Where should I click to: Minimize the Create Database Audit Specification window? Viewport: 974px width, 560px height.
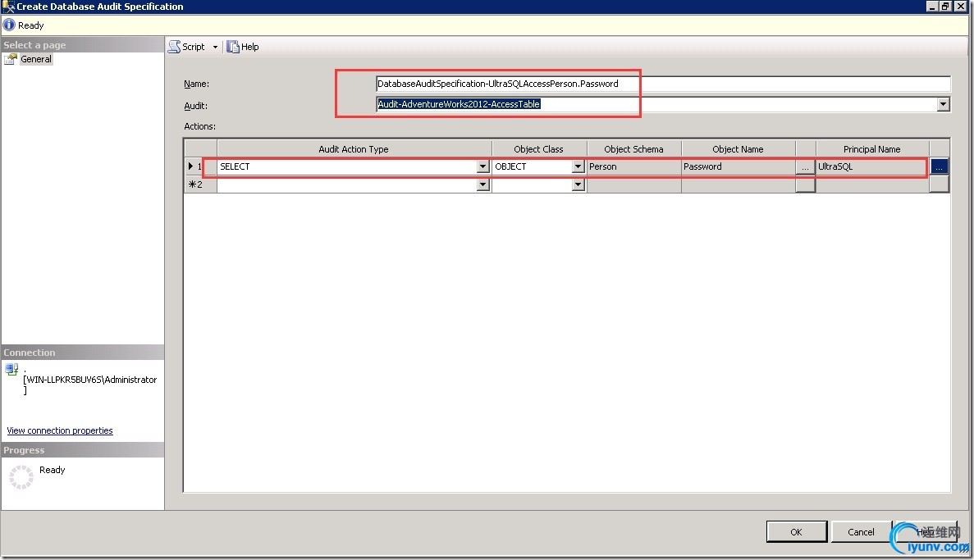click(x=932, y=7)
